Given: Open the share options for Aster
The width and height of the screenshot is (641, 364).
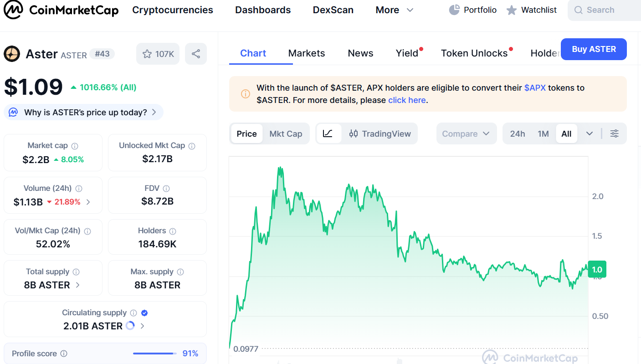Looking at the screenshot, I should click(x=196, y=53).
